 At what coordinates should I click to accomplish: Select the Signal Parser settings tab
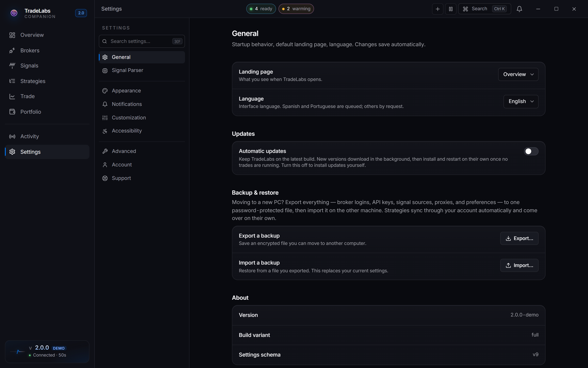[x=142, y=70]
